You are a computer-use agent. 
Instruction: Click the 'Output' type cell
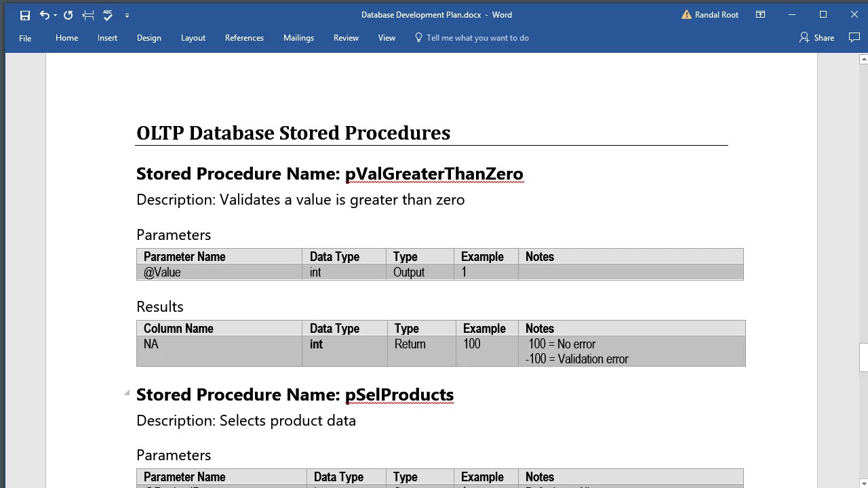420,272
